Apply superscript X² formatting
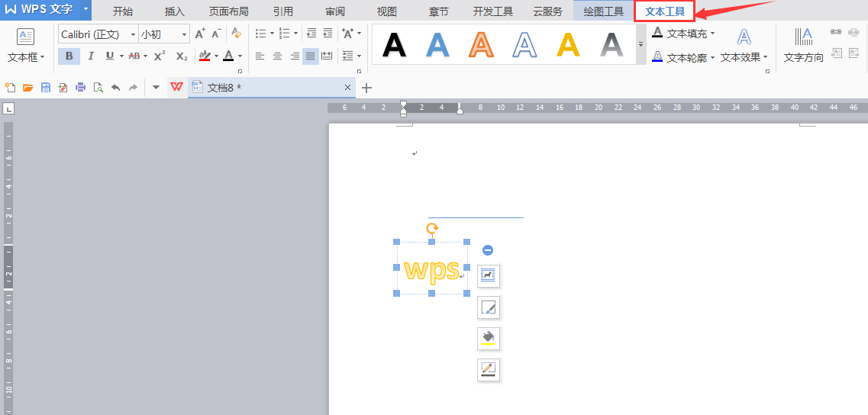The width and height of the screenshot is (868, 415). (160, 56)
